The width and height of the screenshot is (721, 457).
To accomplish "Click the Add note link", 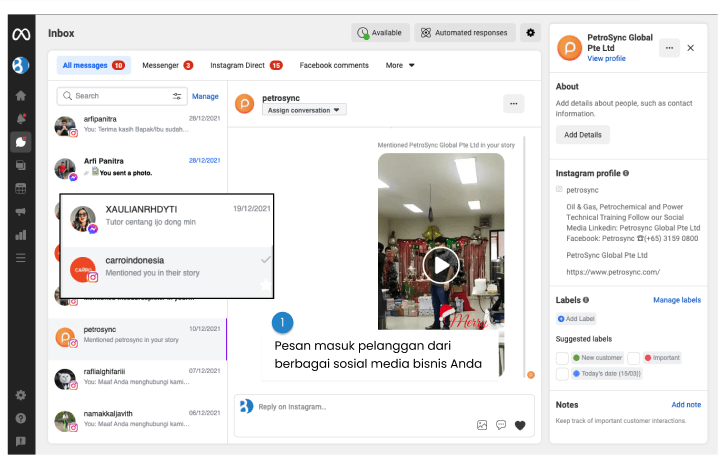I will click(686, 405).
